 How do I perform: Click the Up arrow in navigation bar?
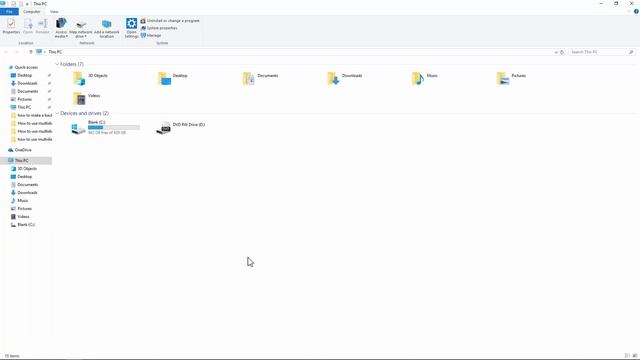tap(31, 52)
